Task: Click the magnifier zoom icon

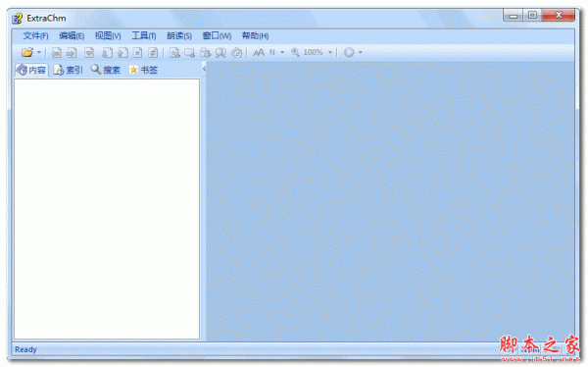Action: tap(295, 52)
